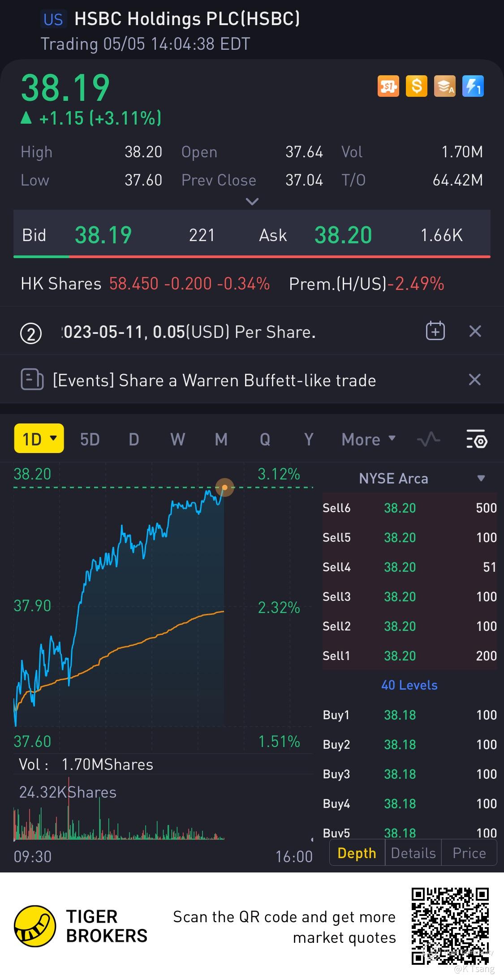Tap the Vol 1.70M value
Screen dimensions: 504x980
(462, 152)
